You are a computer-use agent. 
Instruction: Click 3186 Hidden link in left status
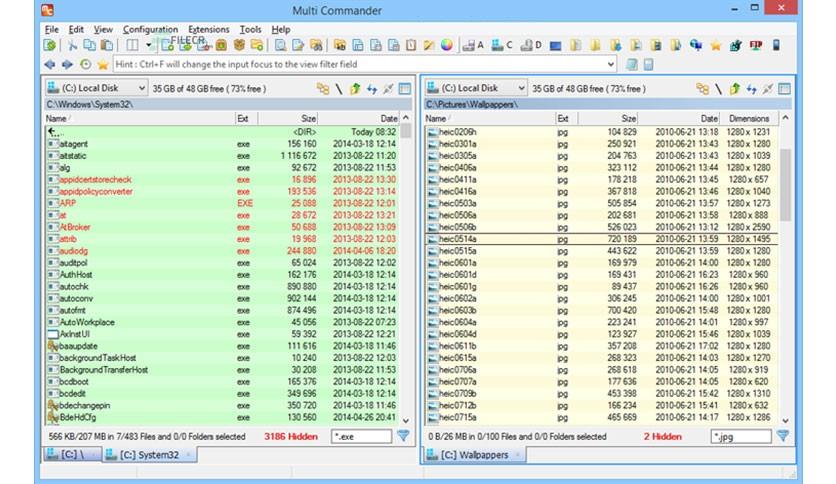(x=291, y=437)
